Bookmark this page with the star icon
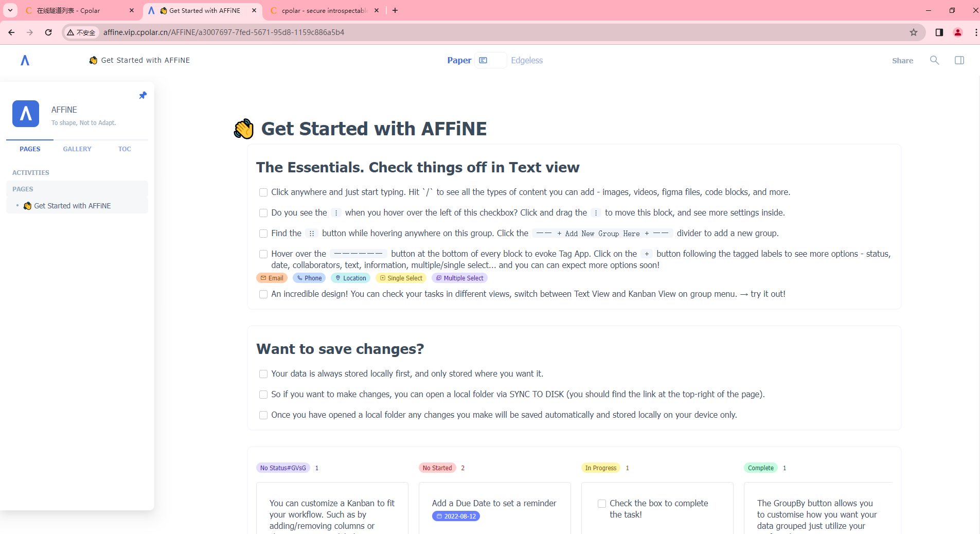980x534 pixels. pyautogui.click(x=914, y=32)
